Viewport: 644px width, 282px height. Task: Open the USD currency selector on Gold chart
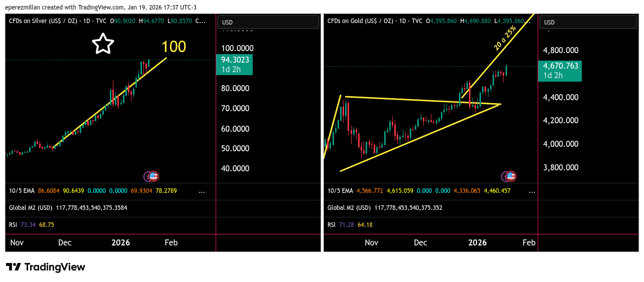[x=588, y=22]
